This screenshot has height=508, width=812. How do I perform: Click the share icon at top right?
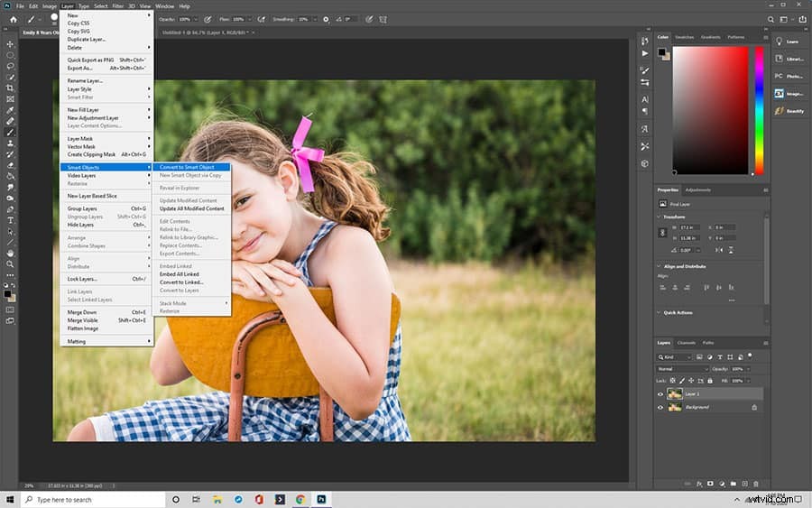click(x=802, y=20)
